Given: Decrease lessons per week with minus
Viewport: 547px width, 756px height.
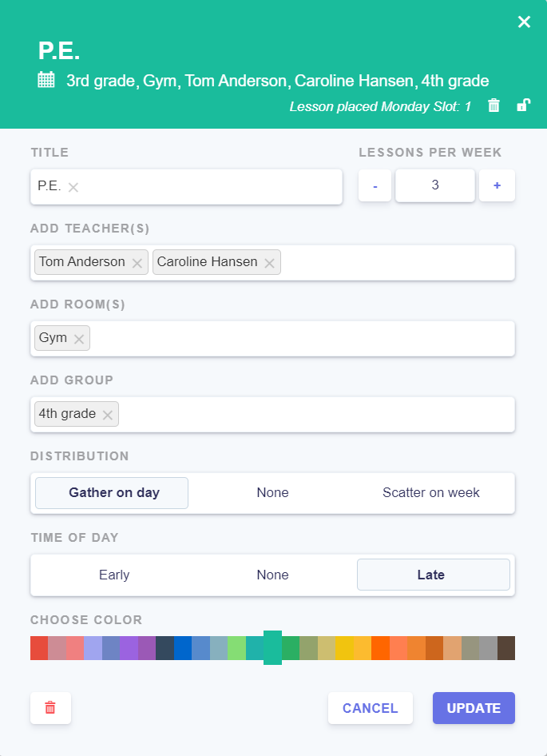Looking at the screenshot, I should 375,185.
